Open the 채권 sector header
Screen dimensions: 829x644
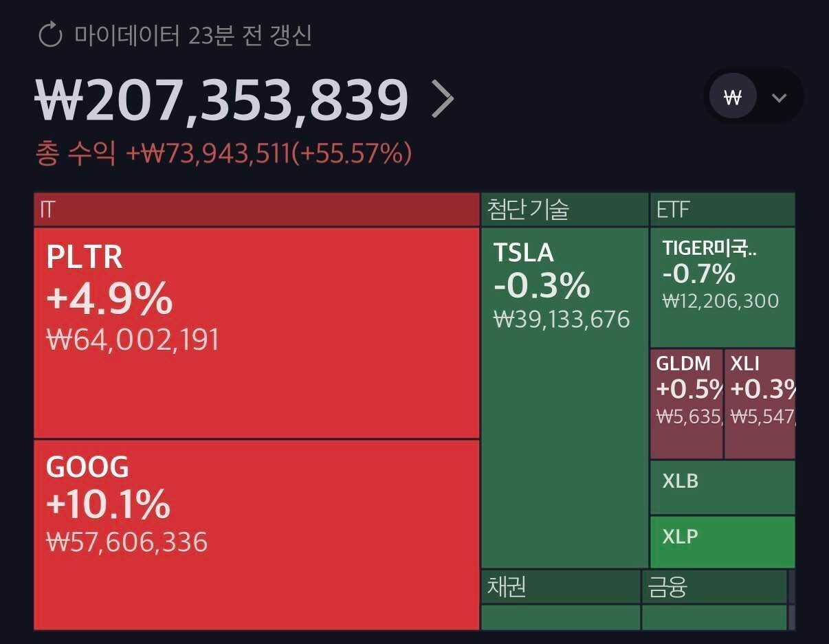pyautogui.click(x=560, y=587)
